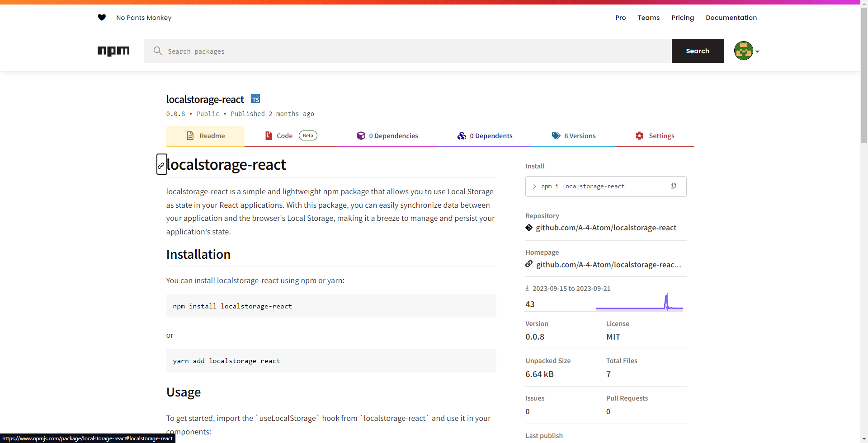Click the heading anchor link icon
The height and width of the screenshot is (443, 868).
pos(161,164)
